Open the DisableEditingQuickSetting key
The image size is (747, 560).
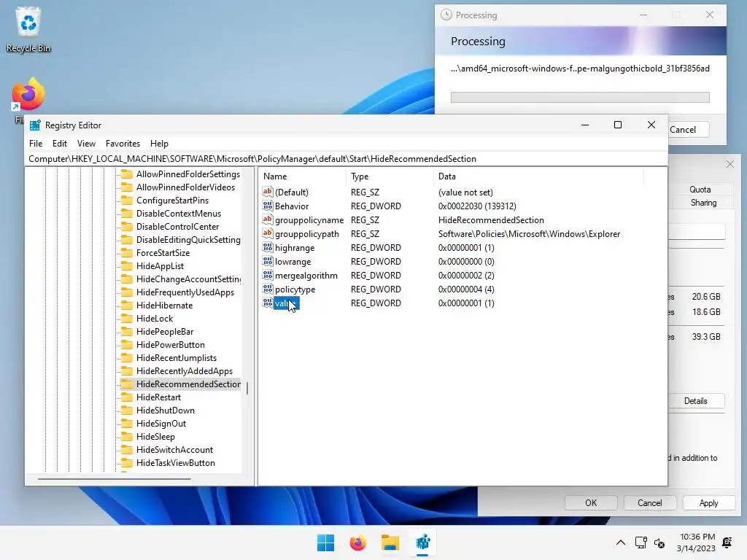tap(188, 239)
